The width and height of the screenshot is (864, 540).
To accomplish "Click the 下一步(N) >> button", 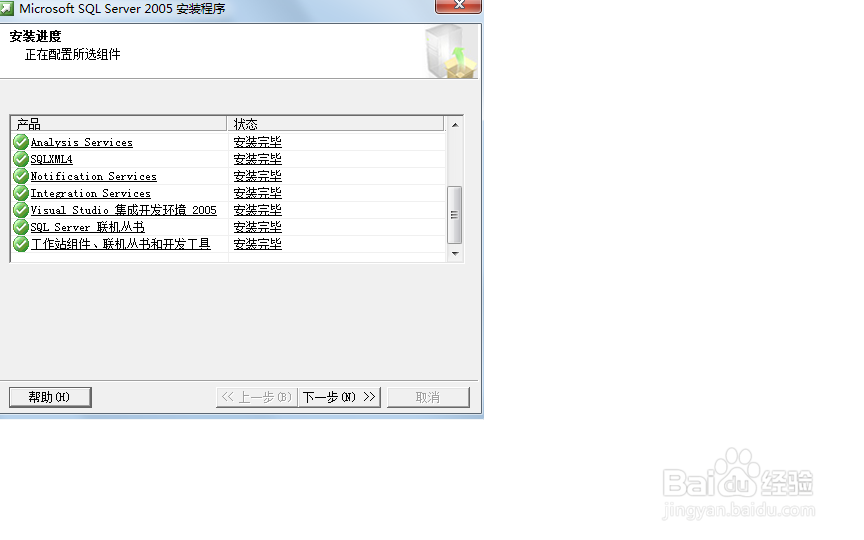I will (x=339, y=397).
